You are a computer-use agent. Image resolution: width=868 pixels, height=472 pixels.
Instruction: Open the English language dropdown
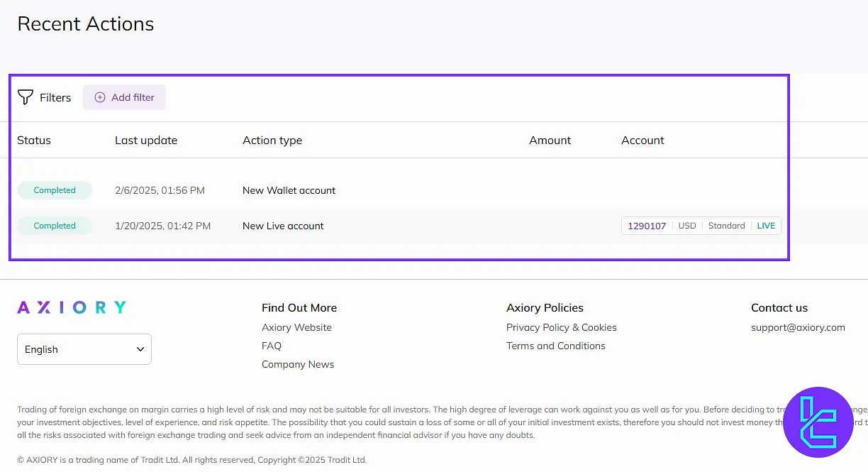tap(84, 349)
